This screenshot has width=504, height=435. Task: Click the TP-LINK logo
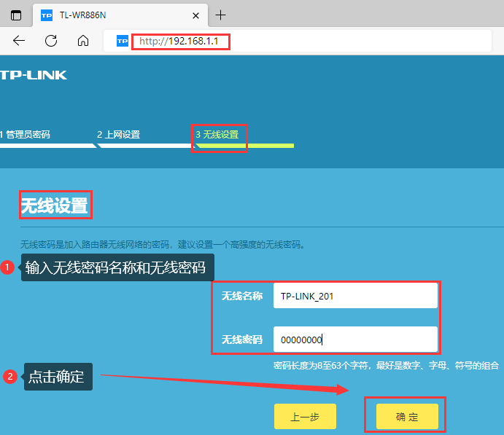pos(34,75)
